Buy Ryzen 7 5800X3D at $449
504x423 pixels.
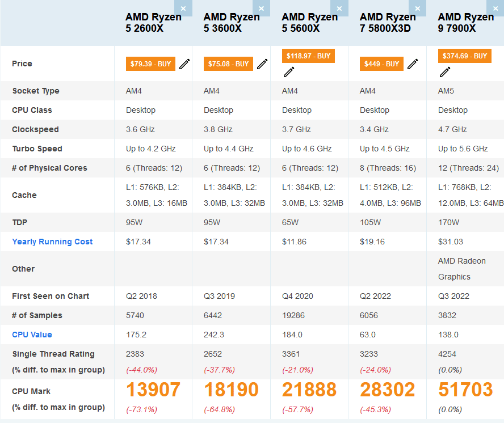point(381,64)
